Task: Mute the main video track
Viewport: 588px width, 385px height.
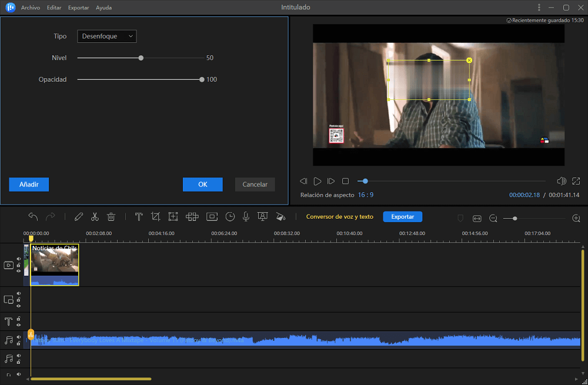Action: (19, 259)
